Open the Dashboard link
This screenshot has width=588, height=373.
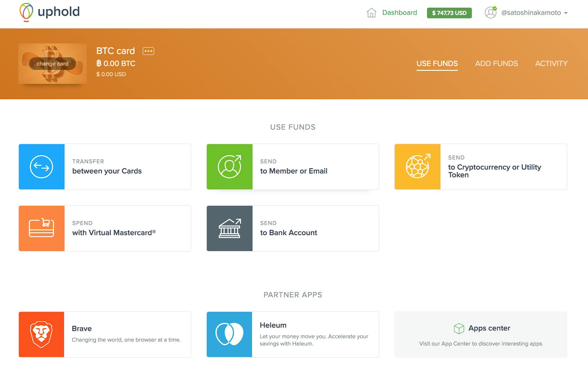[399, 12]
